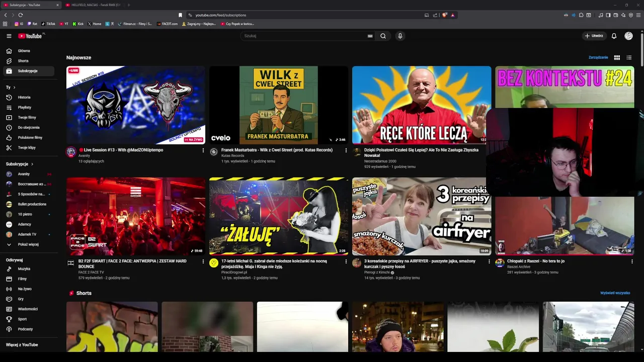Open options menu for 17-letni Michał G. video
Viewport: 644px width, 362px height.
[x=346, y=261]
